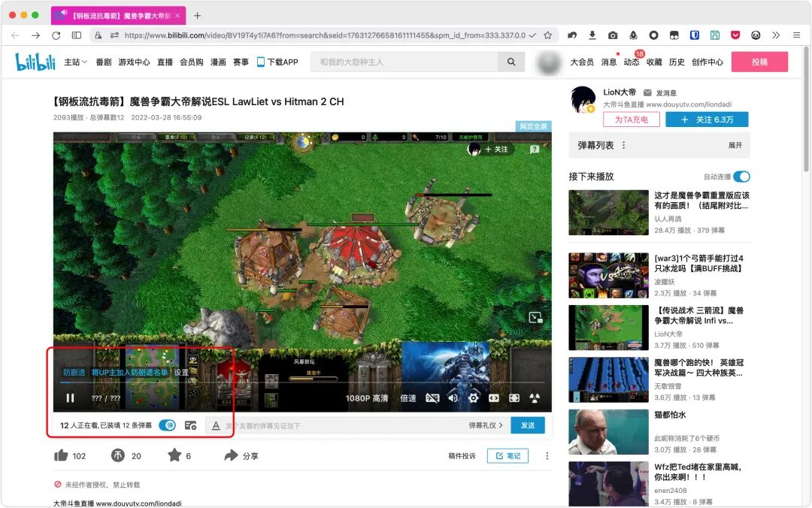Toggle widescreen mode icon in player

tap(493, 398)
